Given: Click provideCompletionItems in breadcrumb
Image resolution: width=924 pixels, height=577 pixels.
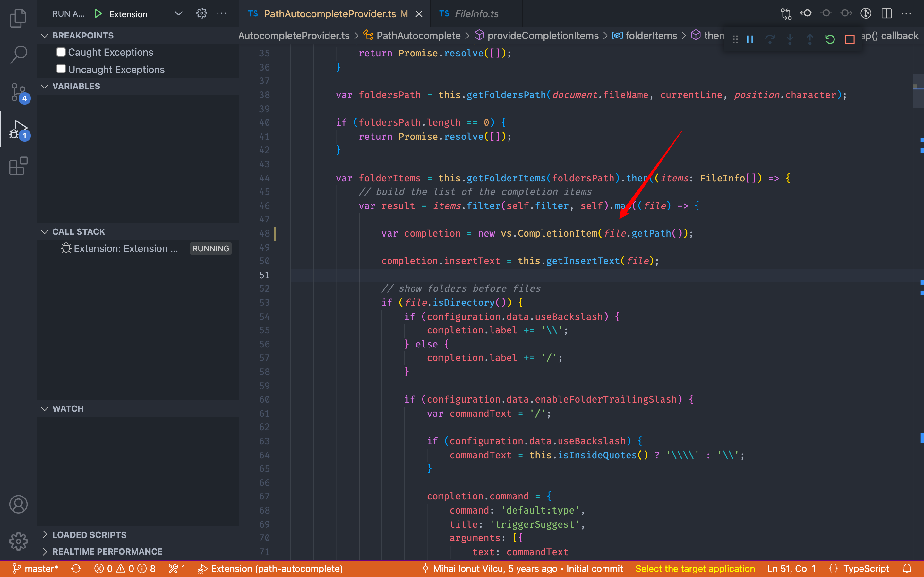Looking at the screenshot, I should (543, 36).
